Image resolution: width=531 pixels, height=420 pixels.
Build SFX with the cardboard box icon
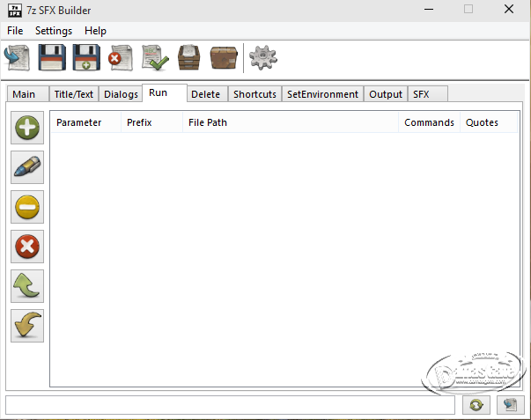(x=224, y=58)
